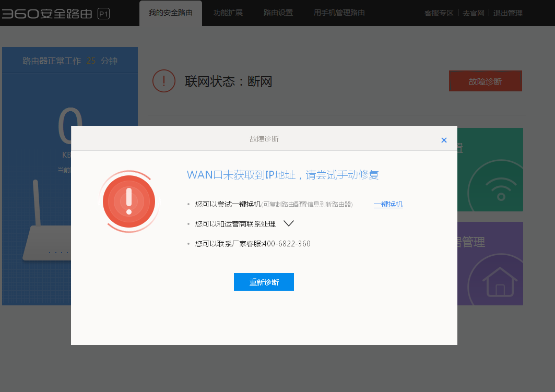
Task: Close the 故障诊断 dialog with the X
Action: pyautogui.click(x=444, y=140)
